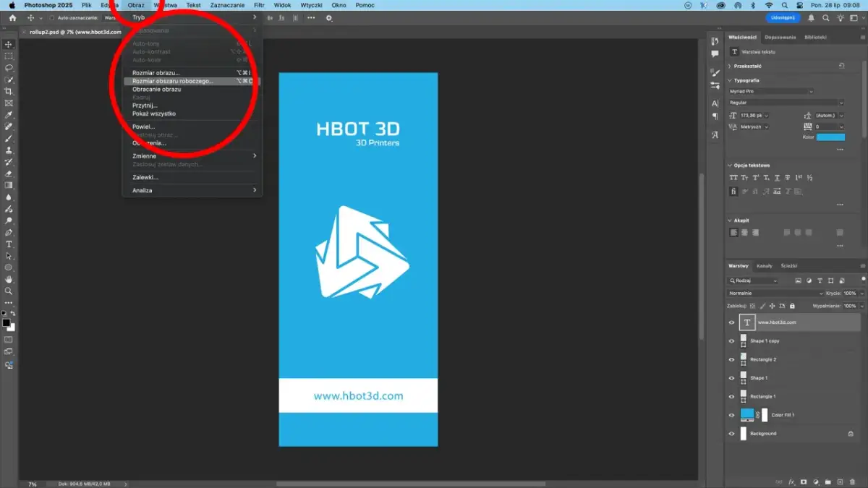Click the blue Kolor swatch in Typografia
Screen dimensions: 868x488
(830, 137)
